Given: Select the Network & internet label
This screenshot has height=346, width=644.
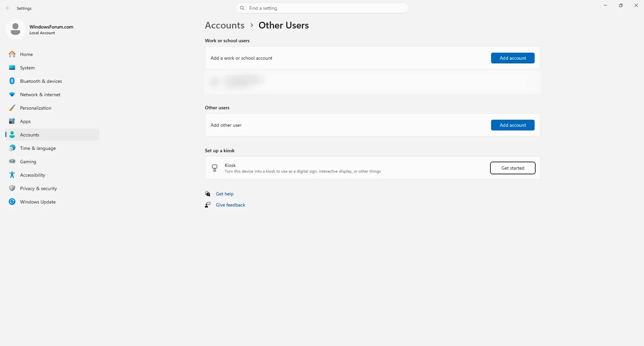Looking at the screenshot, I should pyautogui.click(x=40, y=95).
